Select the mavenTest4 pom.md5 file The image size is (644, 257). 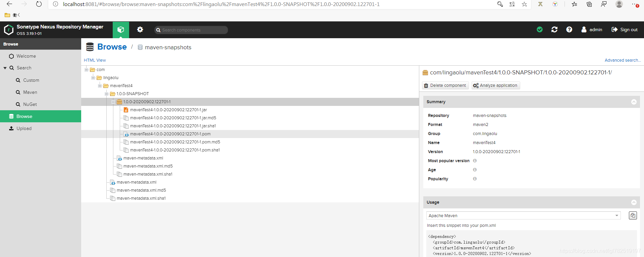(x=175, y=142)
